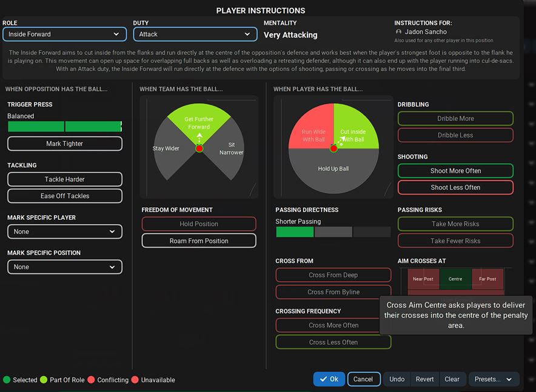
Task: Click the checkmark on the Ok button
Action: click(x=323, y=379)
